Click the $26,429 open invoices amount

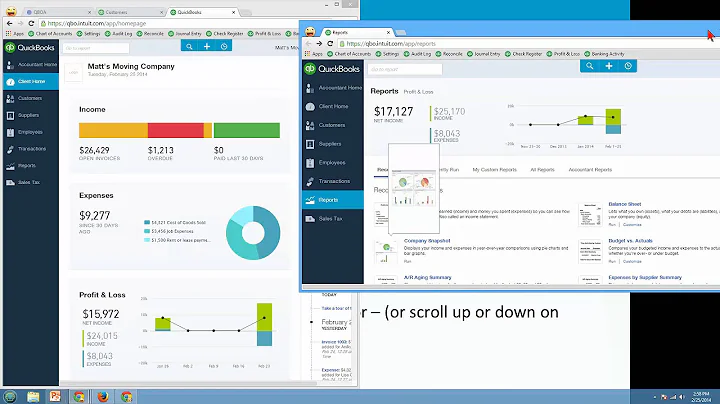[94, 150]
